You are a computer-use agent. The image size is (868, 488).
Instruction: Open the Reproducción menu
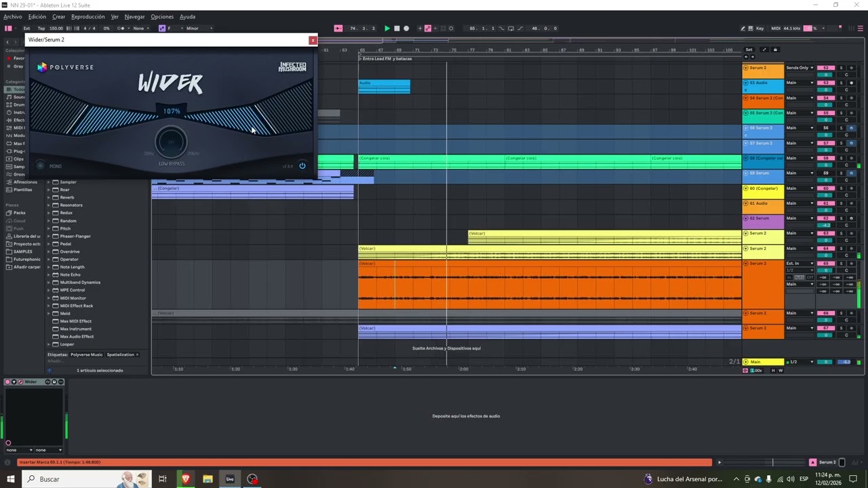[88, 17]
